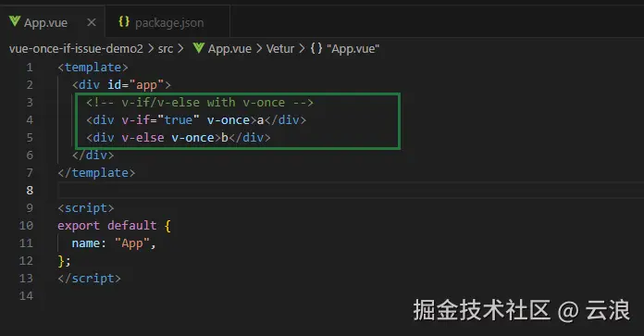The image size is (644, 336).
Task: Expand the chevron after vue-once-if-issue-demo2
Action: click(151, 48)
